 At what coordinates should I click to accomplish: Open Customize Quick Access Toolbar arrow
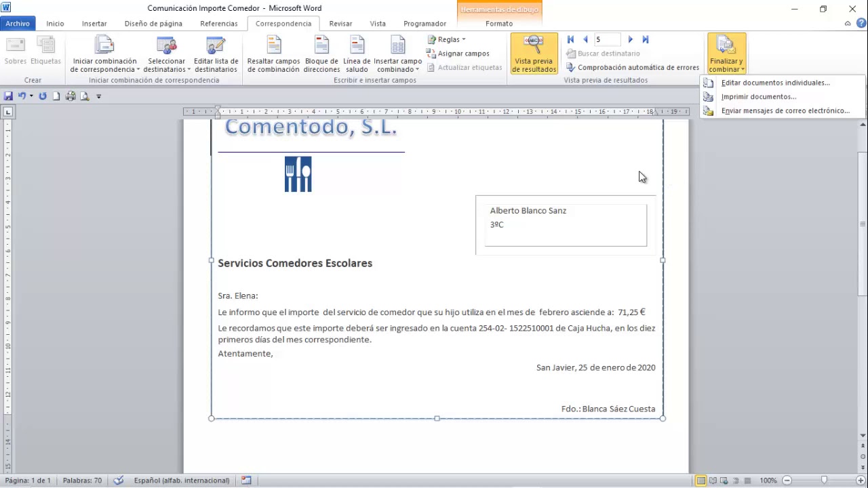click(98, 96)
